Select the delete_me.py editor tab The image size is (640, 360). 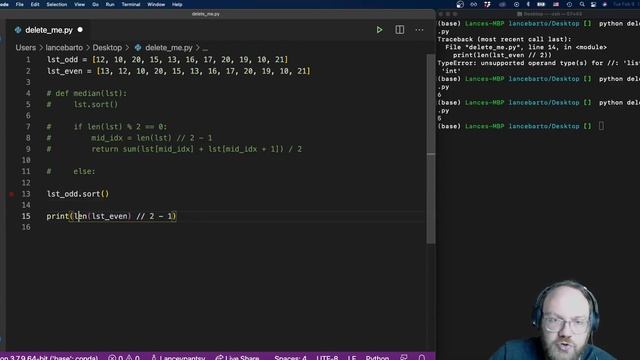pos(49,30)
